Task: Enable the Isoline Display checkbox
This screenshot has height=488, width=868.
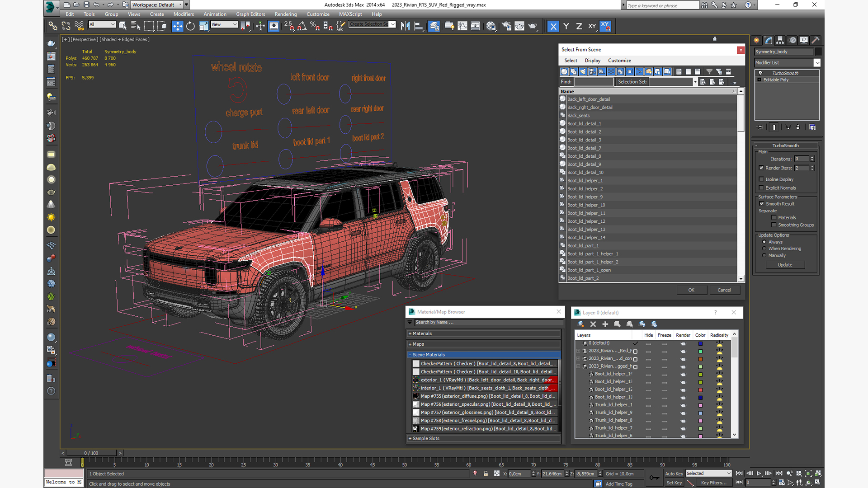Action: tap(761, 179)
